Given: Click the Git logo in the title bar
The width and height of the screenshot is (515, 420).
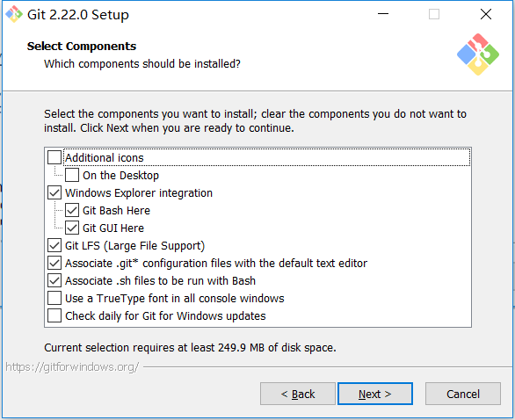Looking at the screenshot, I should point(14,14).
